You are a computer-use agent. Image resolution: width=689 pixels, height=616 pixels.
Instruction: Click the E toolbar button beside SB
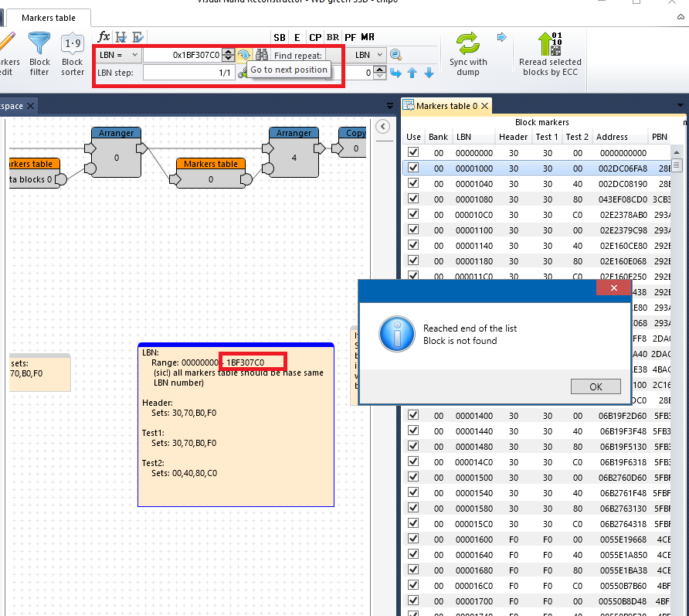297,37
